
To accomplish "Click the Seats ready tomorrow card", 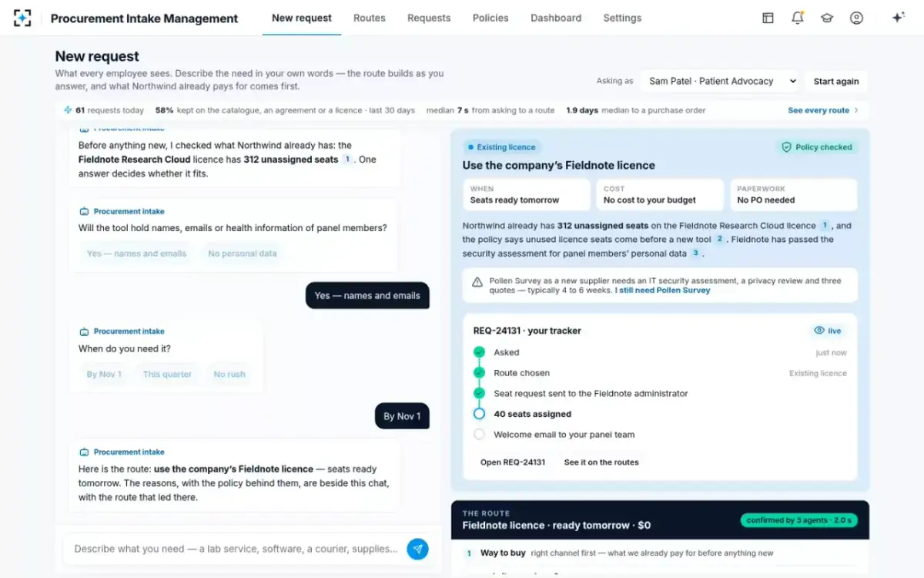I will click(527, 195).
